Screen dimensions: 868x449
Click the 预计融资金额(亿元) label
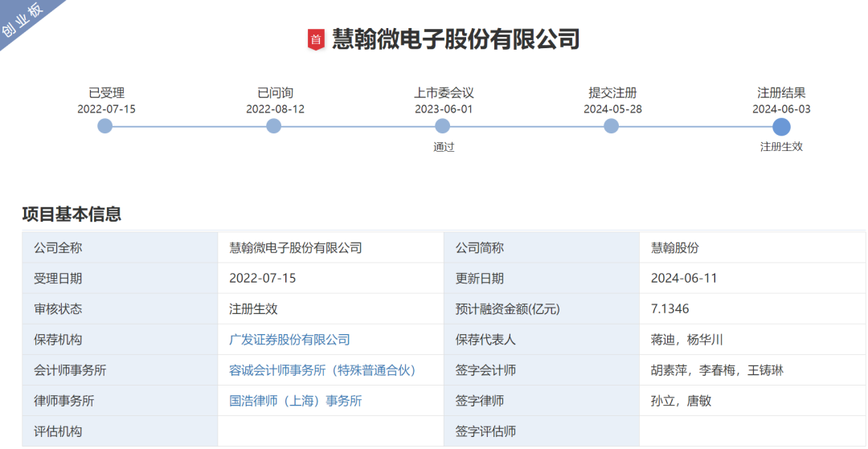(508, 309)
